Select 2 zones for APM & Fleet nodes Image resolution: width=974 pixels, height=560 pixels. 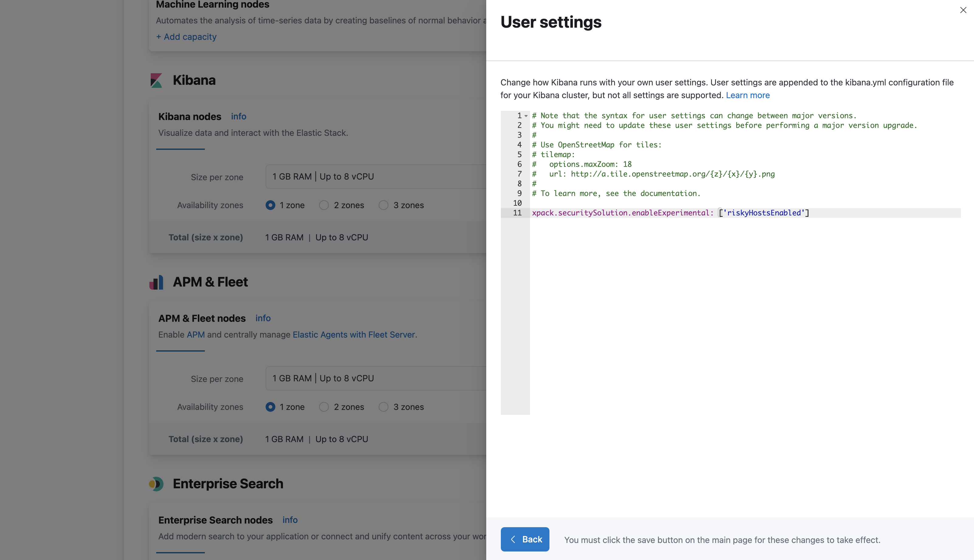click(x=324, y=407)
